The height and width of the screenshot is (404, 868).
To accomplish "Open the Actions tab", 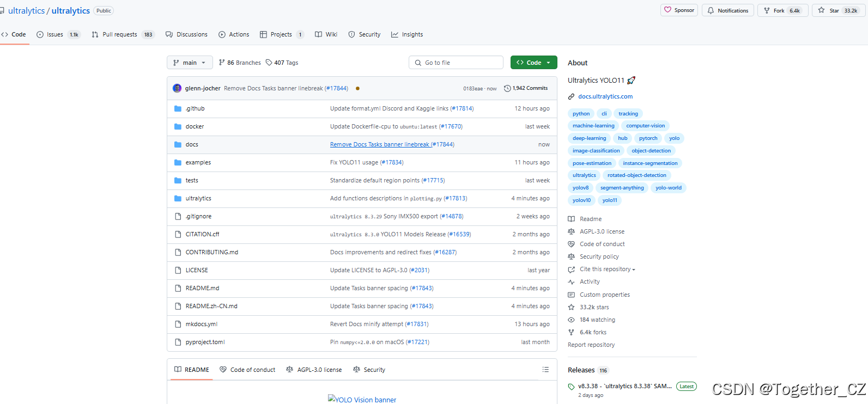I will pyautogui.click(x=234, y=34).
